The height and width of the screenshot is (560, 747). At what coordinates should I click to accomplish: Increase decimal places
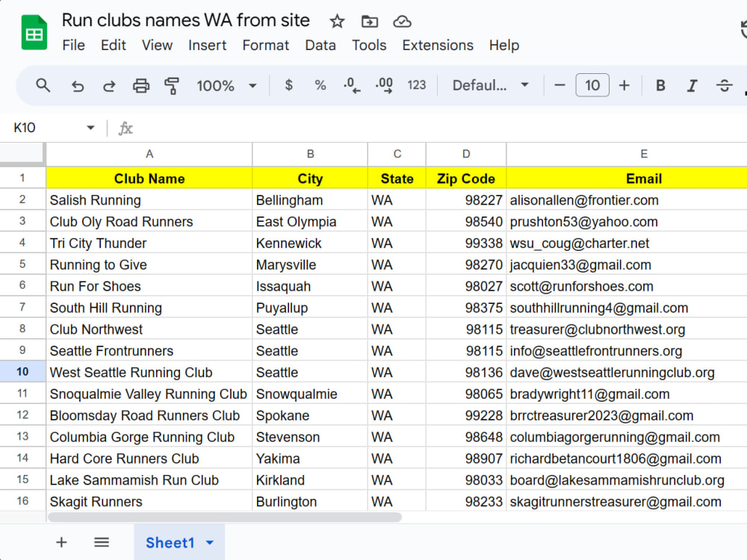(x=384, y=85)
